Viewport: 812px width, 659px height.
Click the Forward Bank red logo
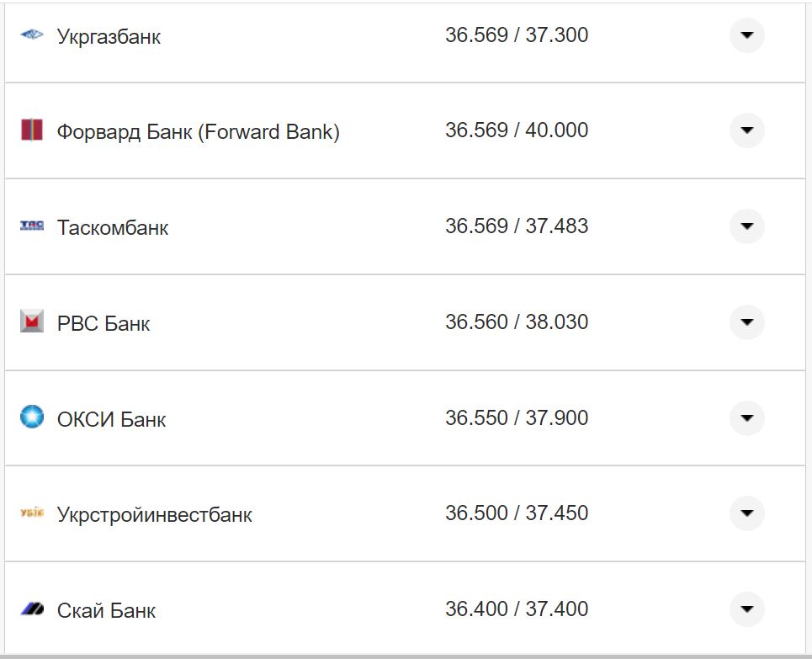coord(32,131)
